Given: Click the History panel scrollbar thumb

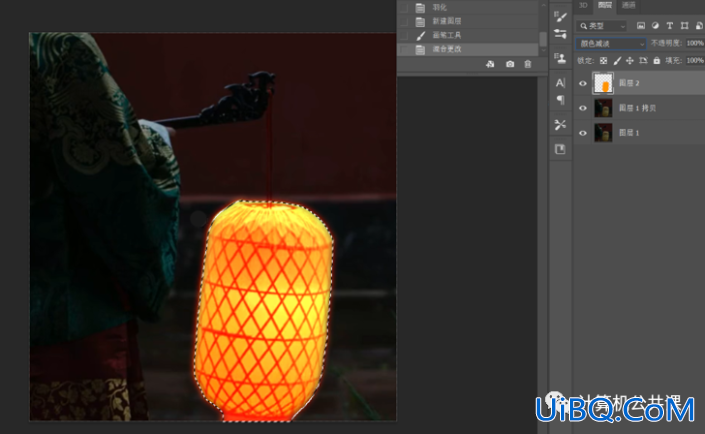Looking at the screenshot, I should point(543,38).
